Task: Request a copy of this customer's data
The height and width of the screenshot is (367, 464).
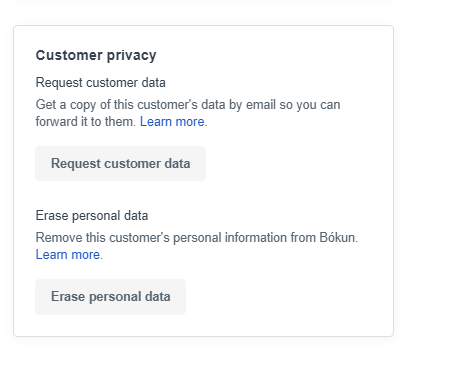Action: [120, 163]
